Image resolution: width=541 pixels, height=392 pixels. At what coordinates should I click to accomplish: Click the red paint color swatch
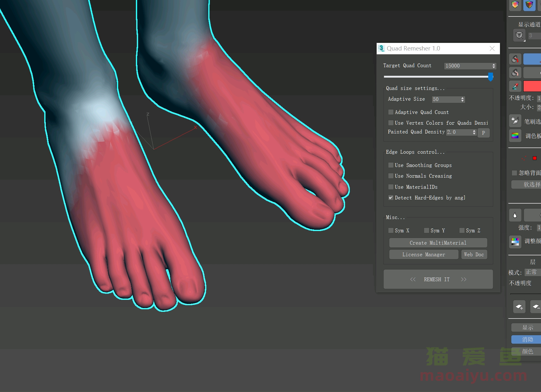(x=532, y=86)
